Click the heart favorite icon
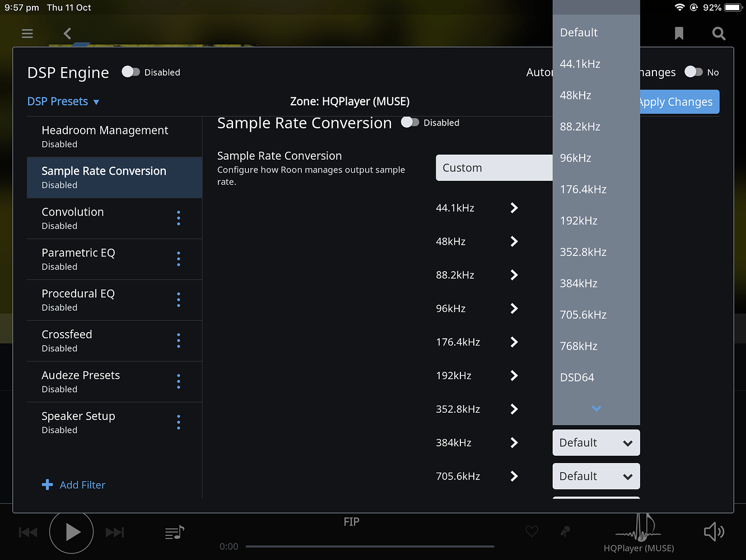The width and height of the screenshot is (746, 560). [x=531, y=531]
